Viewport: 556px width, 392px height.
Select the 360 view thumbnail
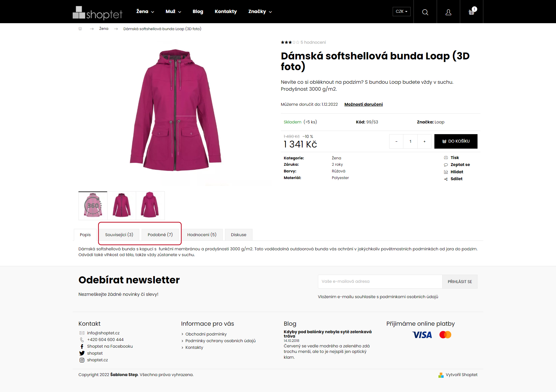tap(93, 206)
